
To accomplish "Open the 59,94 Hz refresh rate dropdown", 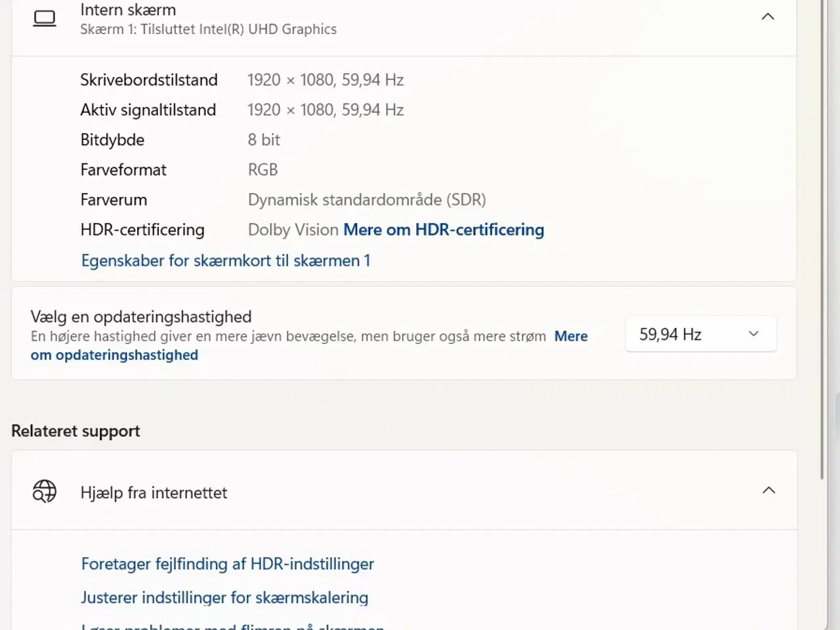I will 700,334.
